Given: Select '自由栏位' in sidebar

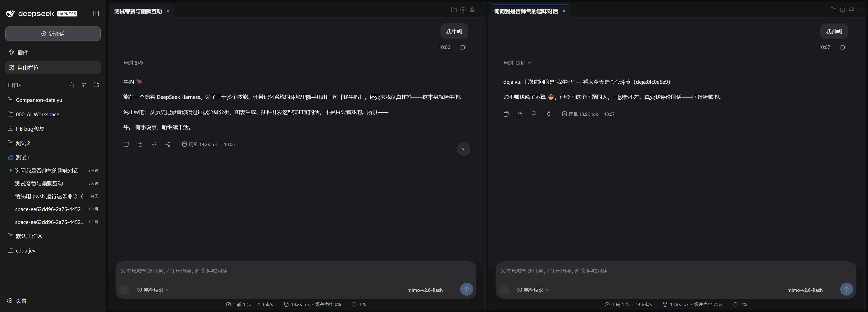Looking at the screenshot, I should (x=53, y=67).
